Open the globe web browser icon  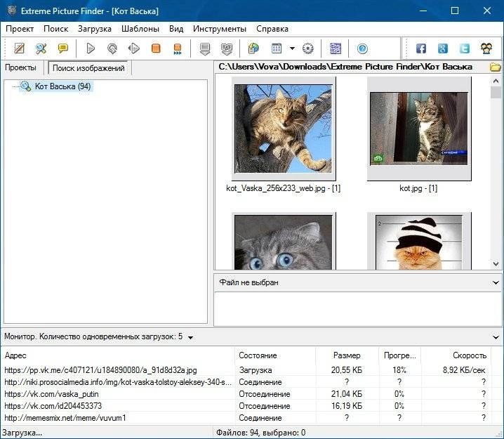[x=253, y=48]
